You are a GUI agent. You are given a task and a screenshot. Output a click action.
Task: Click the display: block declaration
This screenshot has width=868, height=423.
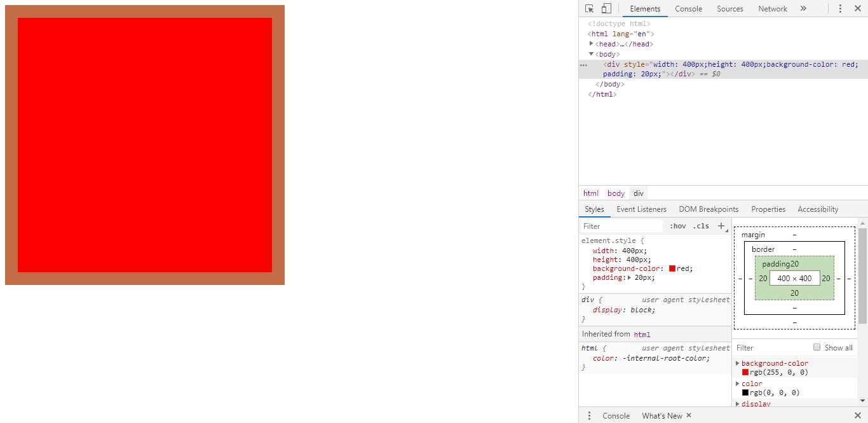(624, 310)
